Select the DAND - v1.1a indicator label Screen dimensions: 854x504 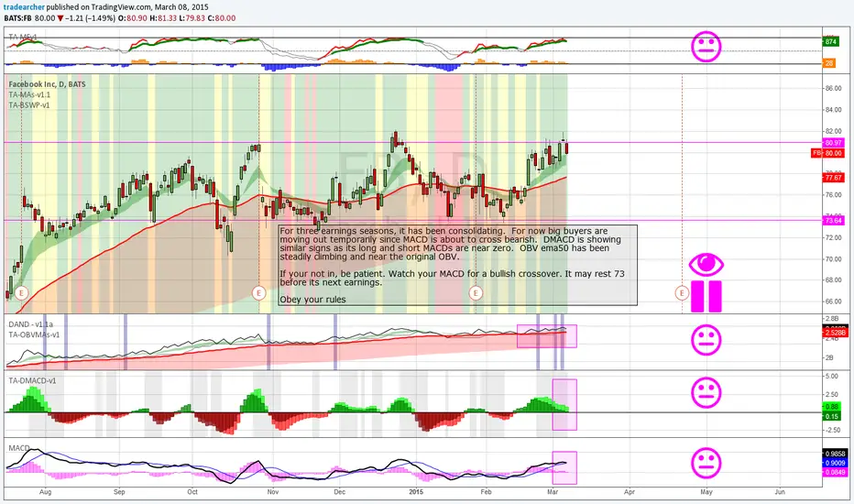(31, 324)
